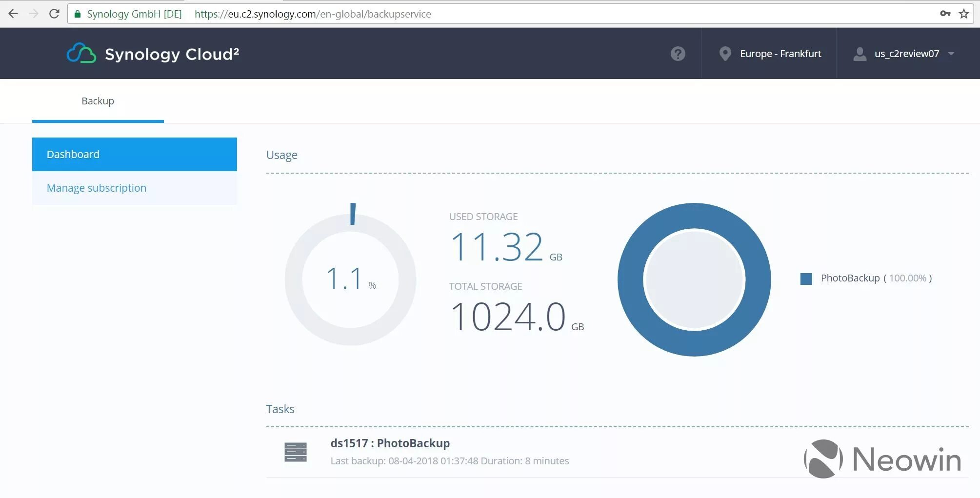Click the Synology Cloud² title text
The width and height of the screenshot is (980, 498).
[172, 54]
